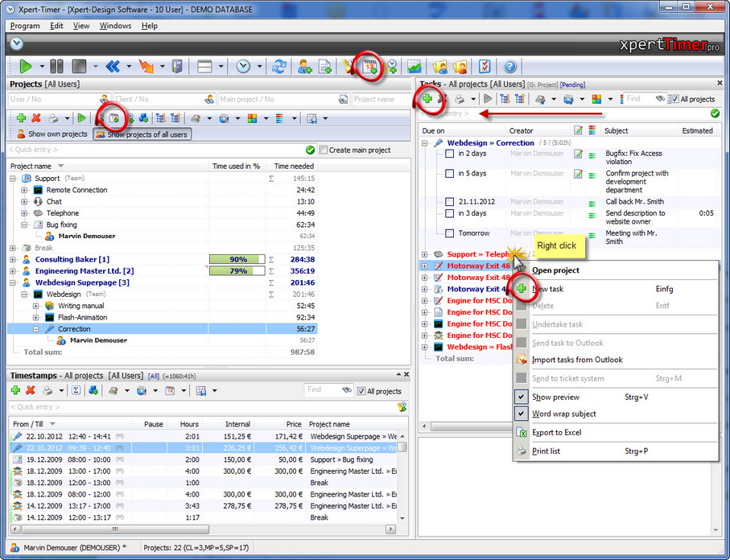730x560 pixels.
Task: Collapse the Bug fixing tree node
Action: click(x=24, y=224)
